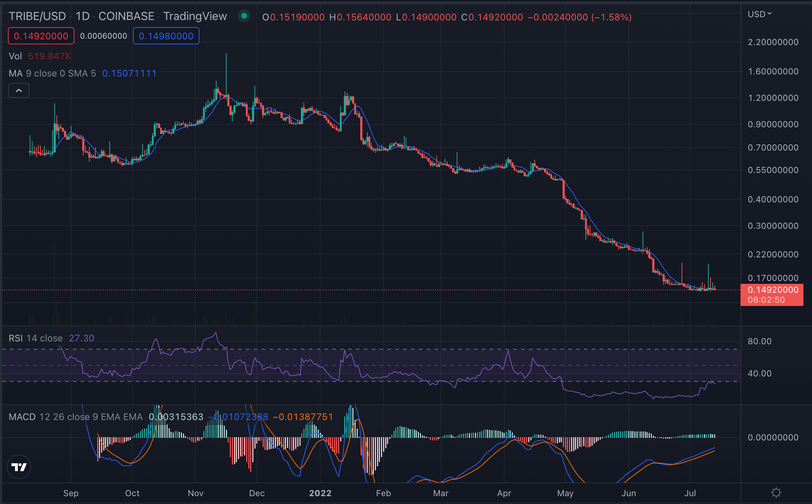Screen dimensions: 812x504
Task: Click the May label on time axis
Action: [x=565, y=493]
